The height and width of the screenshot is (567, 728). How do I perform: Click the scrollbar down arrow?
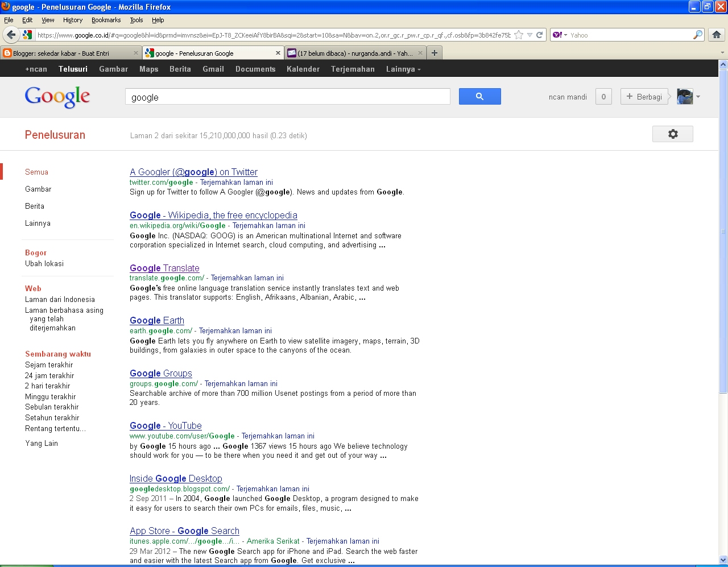[723, 560]
